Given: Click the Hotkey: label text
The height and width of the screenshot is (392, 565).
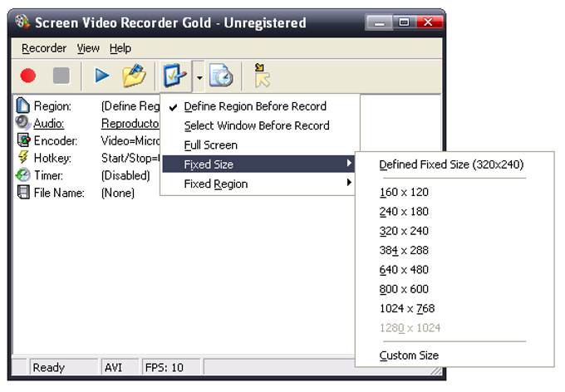Looking at the screenshot, I should tap(52, 158).
